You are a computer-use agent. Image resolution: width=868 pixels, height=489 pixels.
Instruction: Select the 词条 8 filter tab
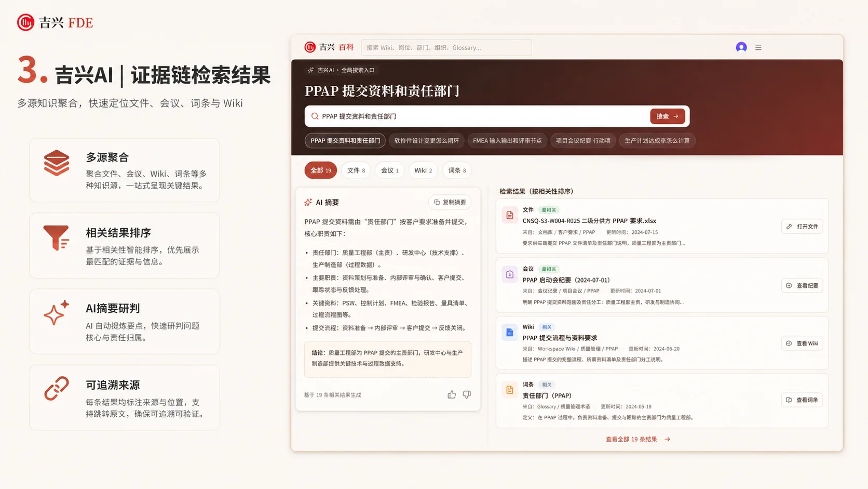(457, 170)
